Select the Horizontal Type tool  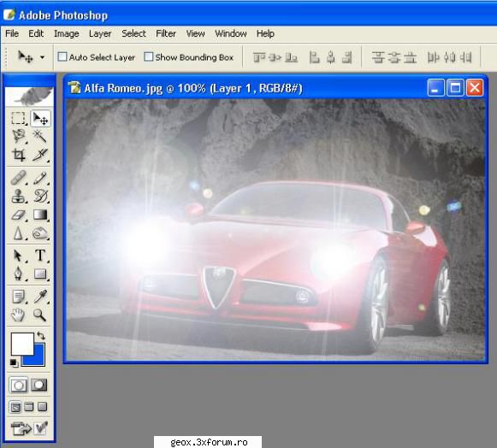[40, 255]
